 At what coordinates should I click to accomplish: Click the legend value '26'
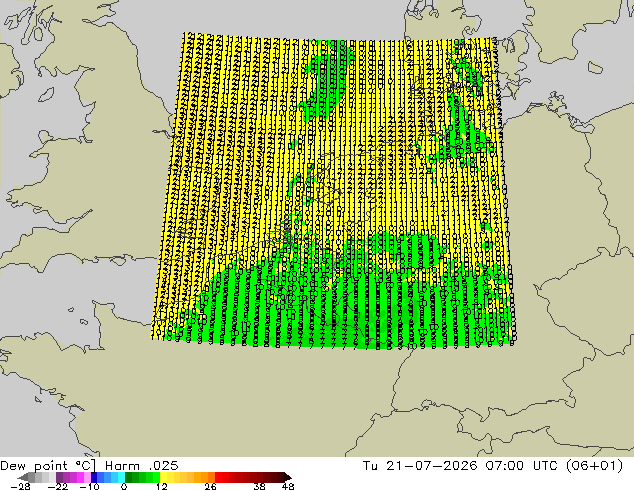(x=210, y=486)
